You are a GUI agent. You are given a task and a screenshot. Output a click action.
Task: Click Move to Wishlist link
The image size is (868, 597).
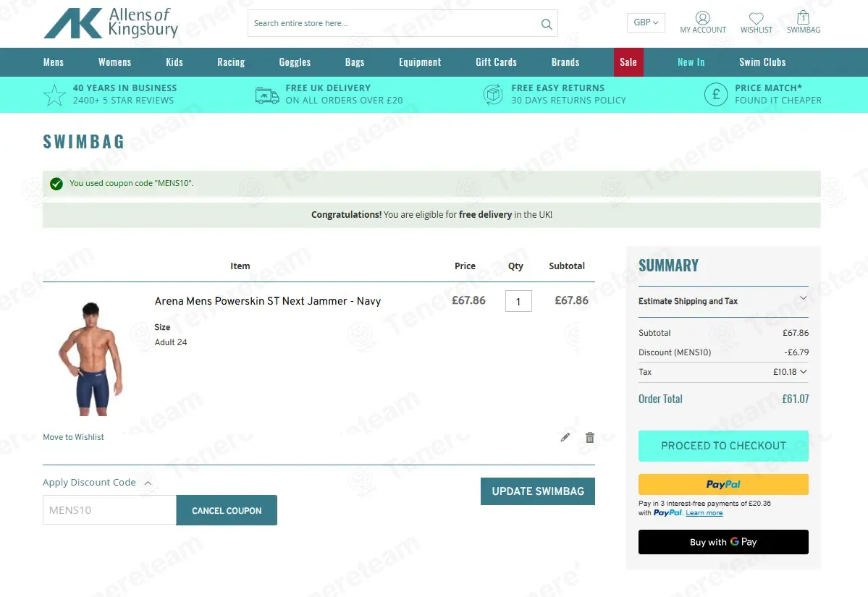click(73, 437)
